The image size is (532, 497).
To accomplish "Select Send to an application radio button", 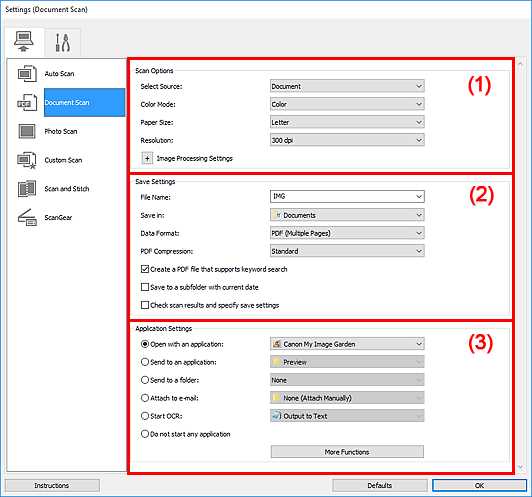I will [x=145, y=362].
